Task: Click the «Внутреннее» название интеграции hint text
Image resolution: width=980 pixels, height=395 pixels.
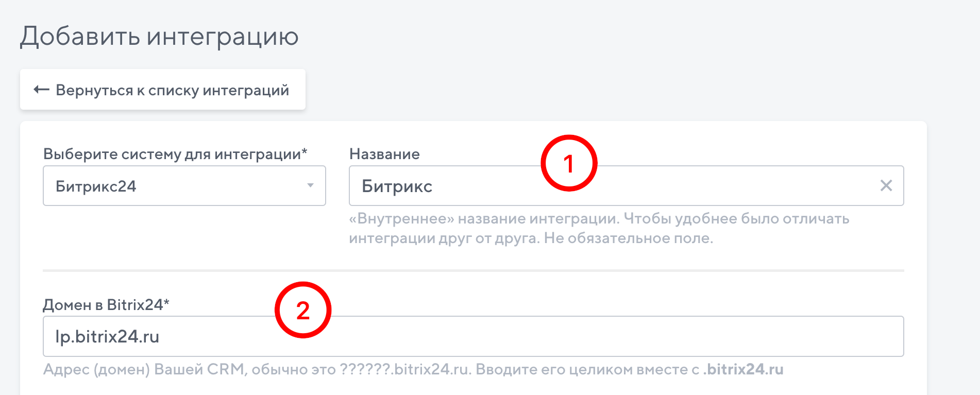Action: (483, 219)
